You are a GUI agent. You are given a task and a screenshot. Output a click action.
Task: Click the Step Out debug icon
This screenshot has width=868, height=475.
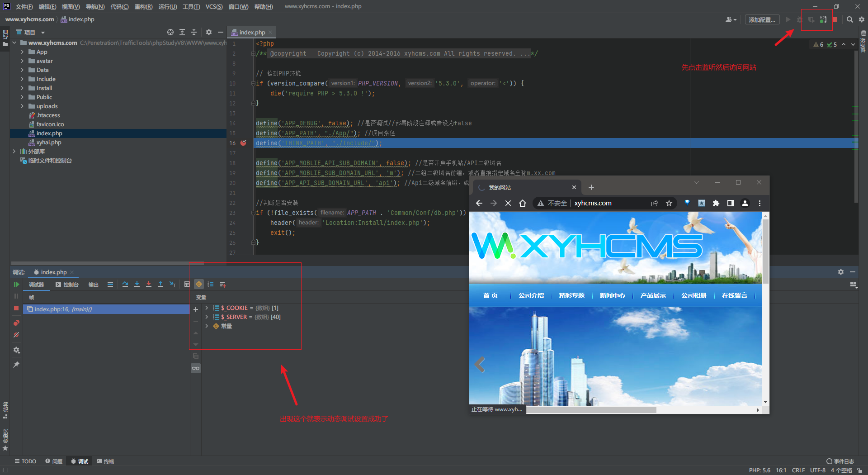click(160, 285)
